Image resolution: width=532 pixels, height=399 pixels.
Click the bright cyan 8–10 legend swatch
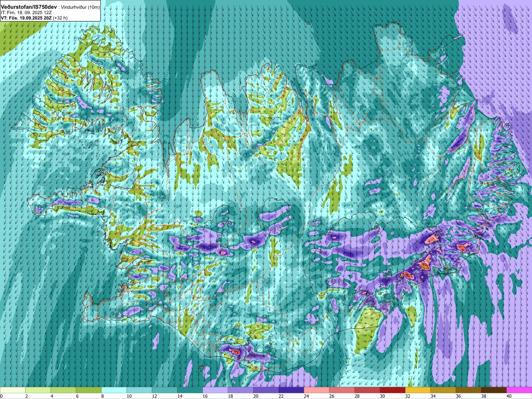[114, 390]
